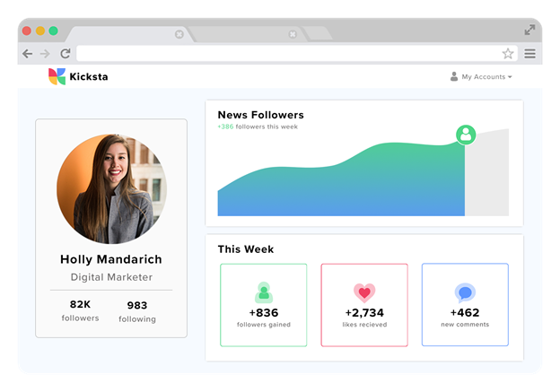Click the green followers gained person icon

click(264, 292)
